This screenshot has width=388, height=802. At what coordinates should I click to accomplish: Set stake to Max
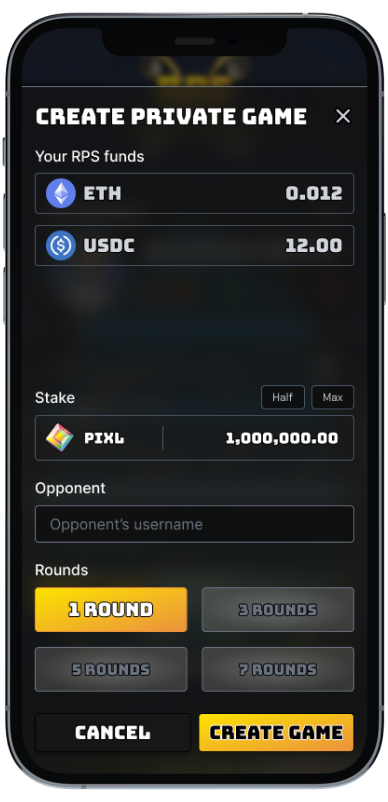[332, 397]
